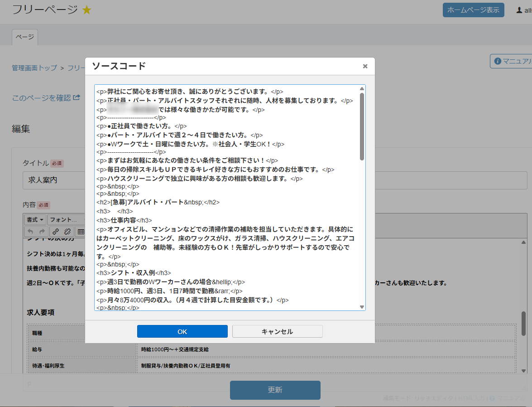The width and height of the screenshot is (532, 407).
Task: Open the 書式 format dropdown
Action: [35, 220]
